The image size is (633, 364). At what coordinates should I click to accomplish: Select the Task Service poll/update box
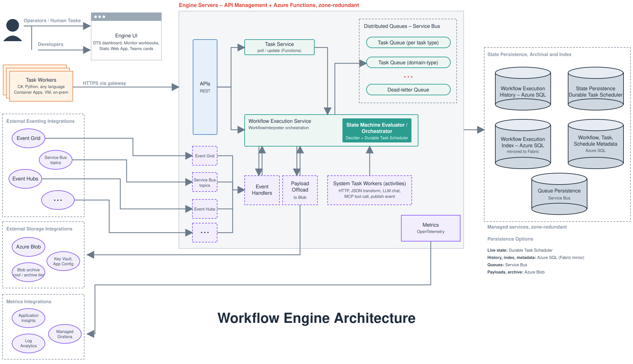[x=279, y=47]
